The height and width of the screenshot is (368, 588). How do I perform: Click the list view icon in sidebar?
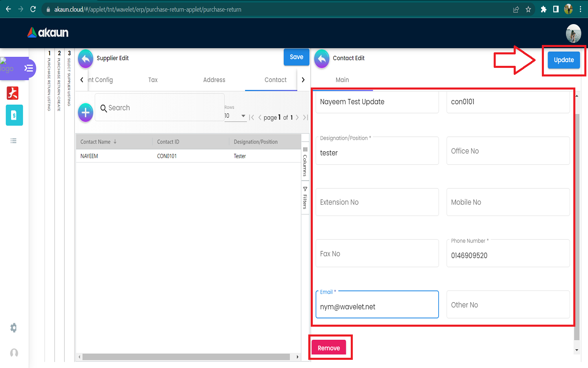(x=13, y=141)
